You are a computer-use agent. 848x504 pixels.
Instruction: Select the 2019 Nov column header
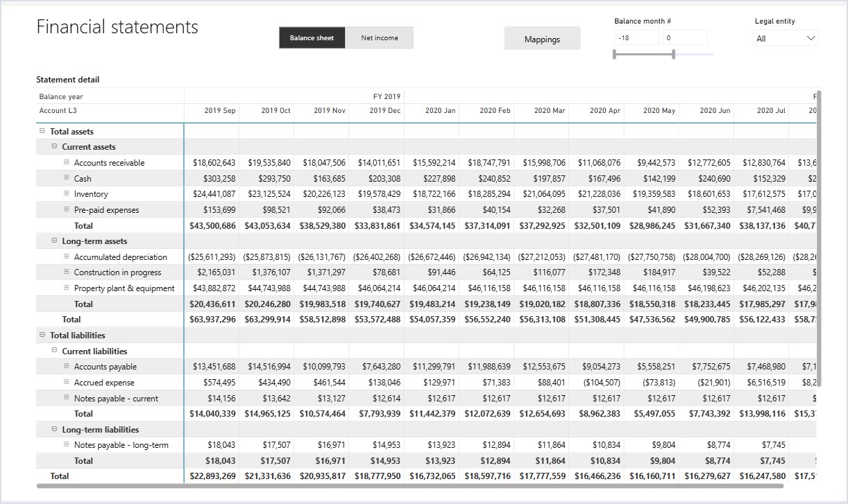click(x=330, y=110)
